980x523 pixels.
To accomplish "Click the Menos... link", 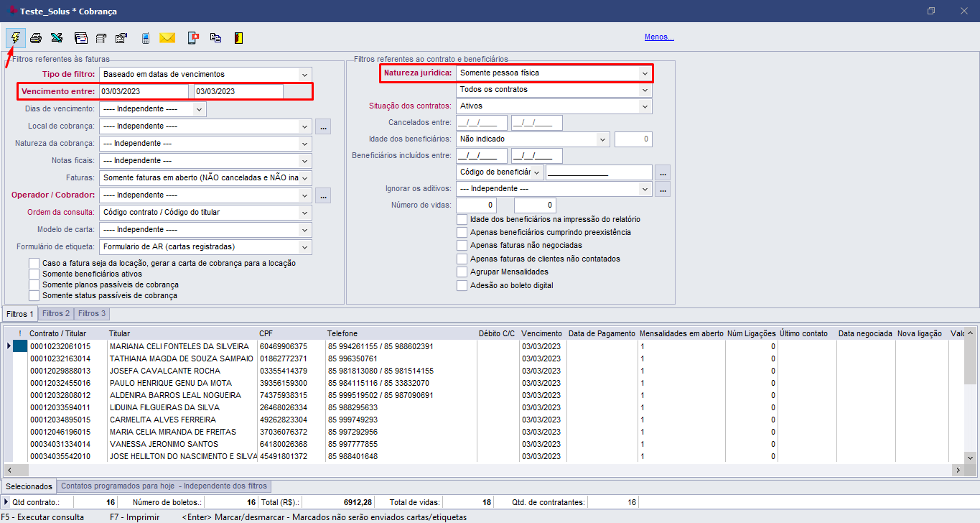I will pyautogui.click(x=659, y=37).
